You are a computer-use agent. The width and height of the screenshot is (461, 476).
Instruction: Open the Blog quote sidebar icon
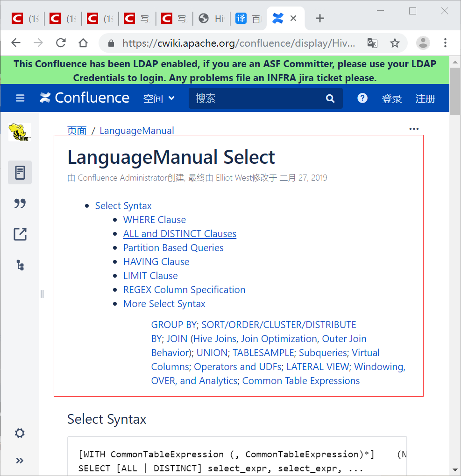20,203
